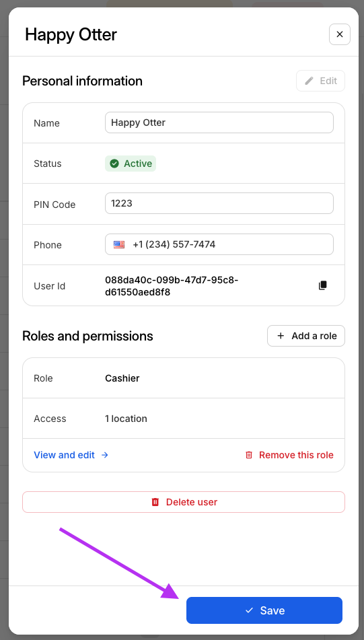This screenshot has height=640, width=364.
Task: Click the checkmark icon on the Save button
Action: pos(249,610)
